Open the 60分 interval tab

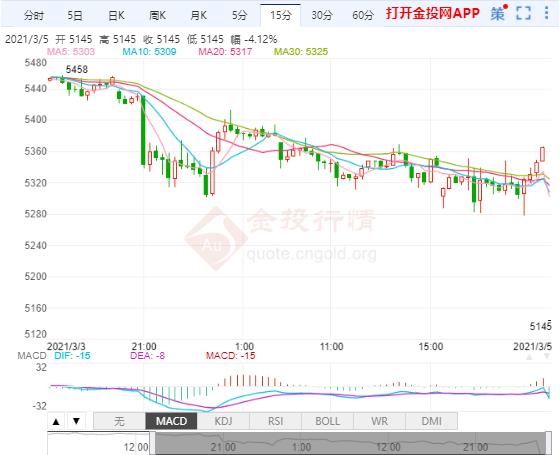coord(363,15)
